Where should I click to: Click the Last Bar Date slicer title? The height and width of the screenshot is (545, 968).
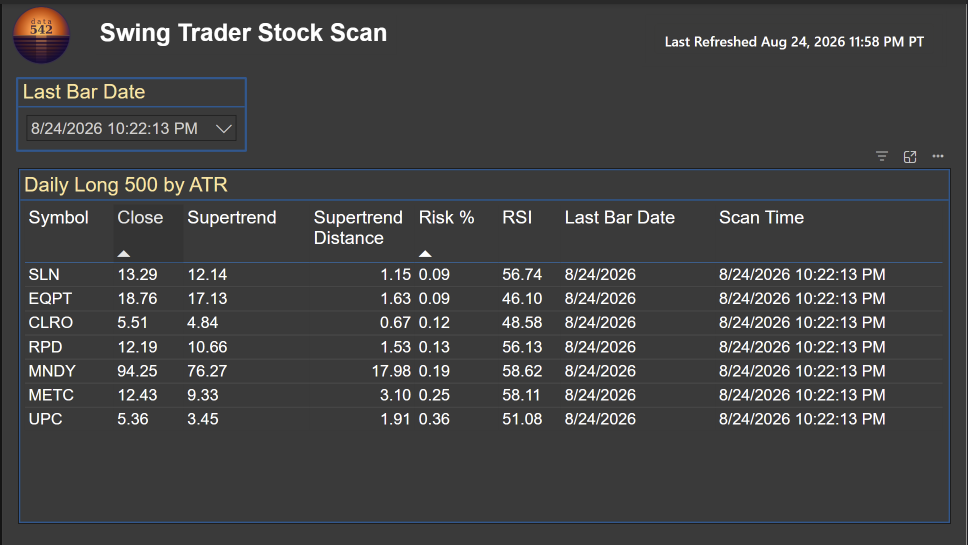tap(84, 92)
